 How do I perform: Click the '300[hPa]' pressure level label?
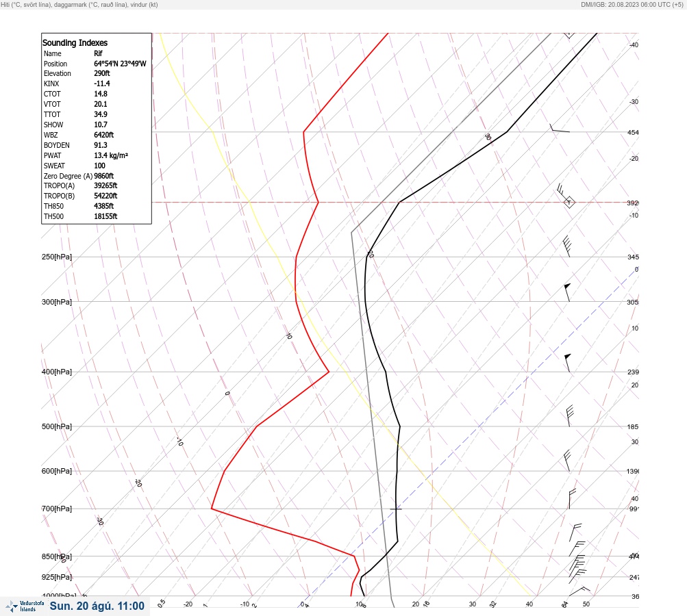pyautogui.click(x=57, y=302)
